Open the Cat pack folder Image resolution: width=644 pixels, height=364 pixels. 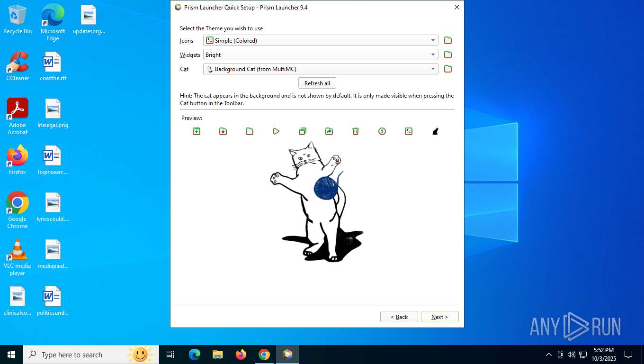point(448,69)
